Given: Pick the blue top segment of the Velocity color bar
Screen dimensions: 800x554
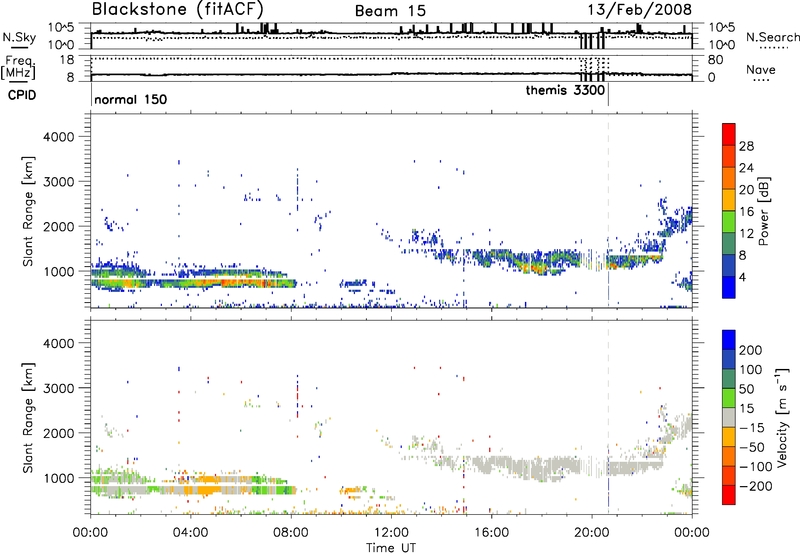Looking at the screenshot, I should [x=729, y=340].
